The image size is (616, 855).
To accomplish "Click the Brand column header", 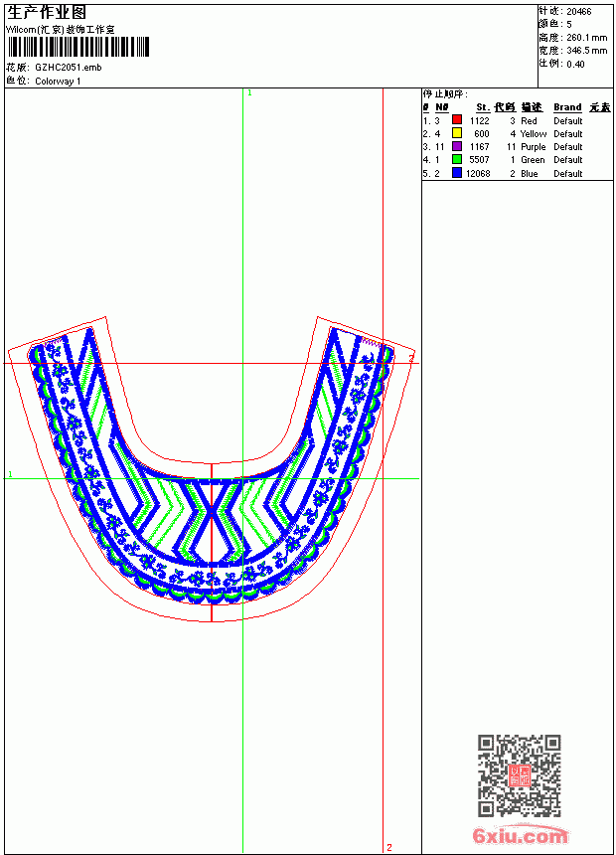I will pyautogui.click(x=567, y=107).
